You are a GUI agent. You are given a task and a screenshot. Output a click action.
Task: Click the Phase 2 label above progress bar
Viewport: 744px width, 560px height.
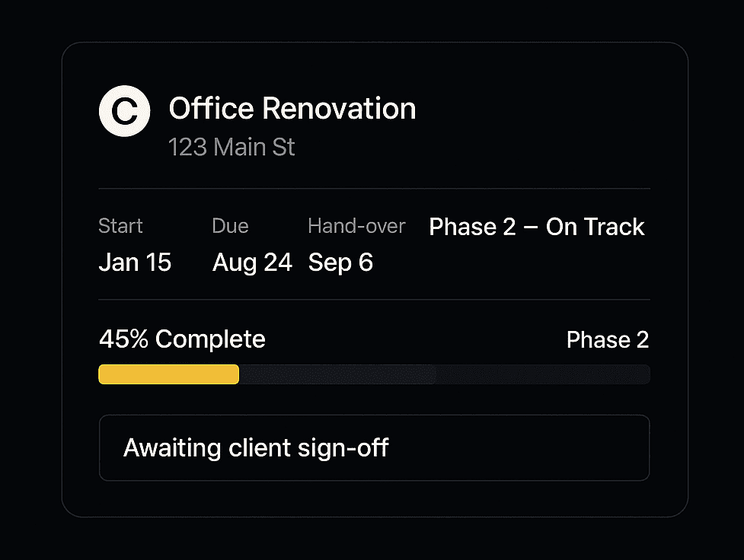pos(608,339)
